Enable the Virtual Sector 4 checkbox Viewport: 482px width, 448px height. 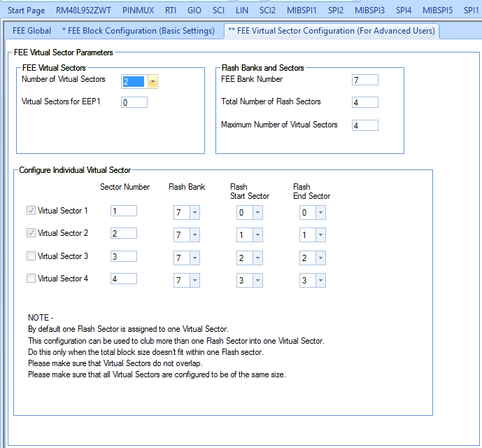pyautogui.click(x=31, y=279)
